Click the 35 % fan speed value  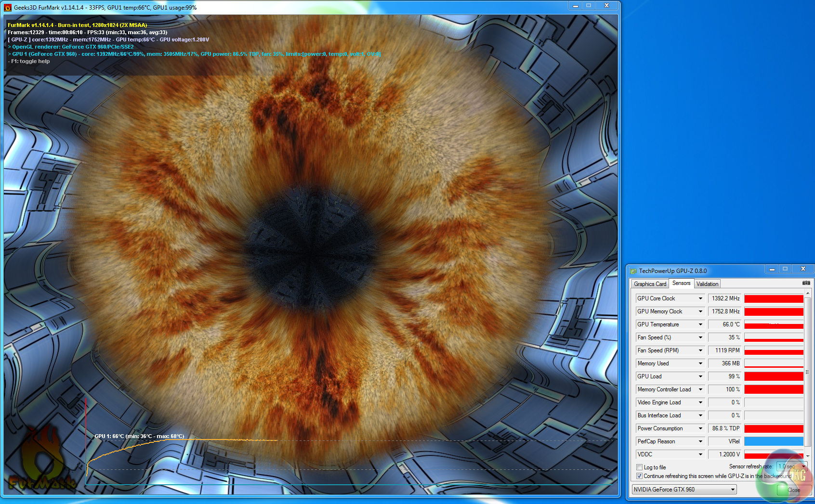tap(725, 337)
